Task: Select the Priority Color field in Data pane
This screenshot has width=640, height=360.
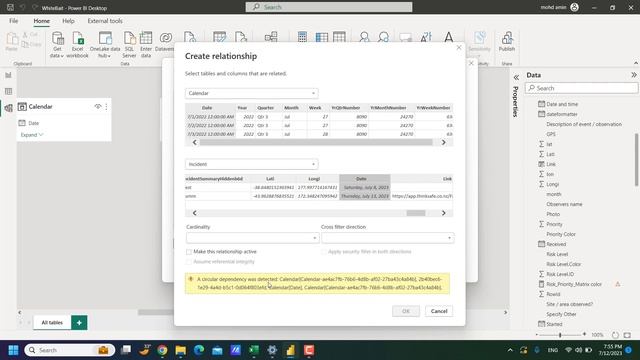Action: point(561,234)
